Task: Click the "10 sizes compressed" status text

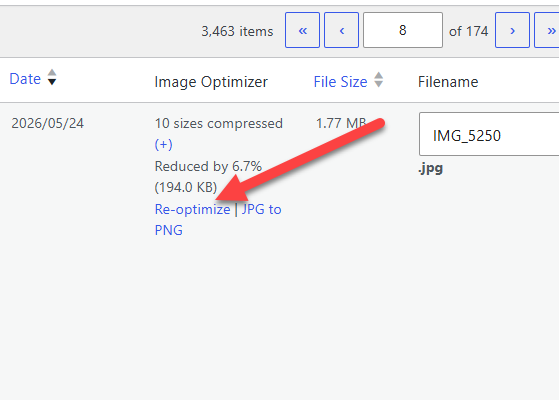Action: pyautogui.click(x=219, y=123)
